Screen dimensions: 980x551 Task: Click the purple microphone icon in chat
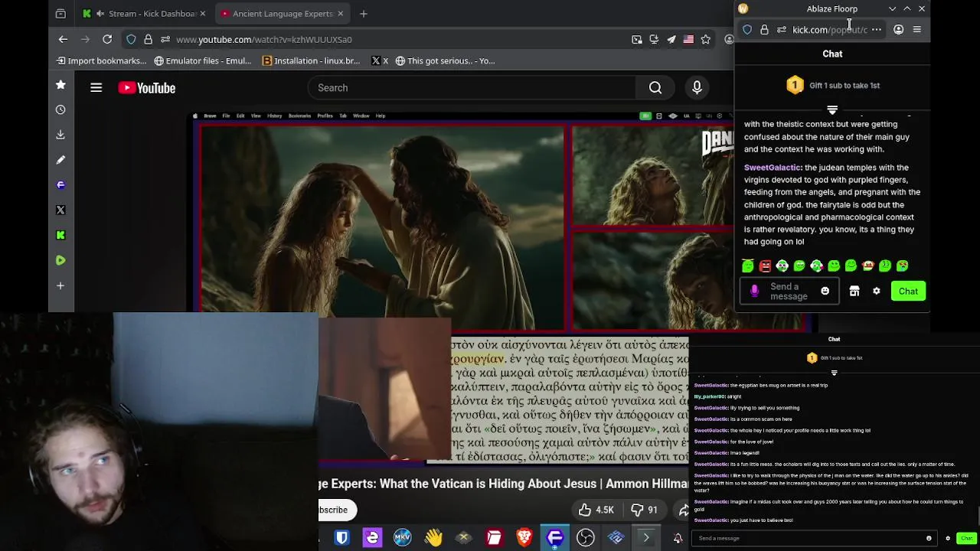[x=754, y=291]
